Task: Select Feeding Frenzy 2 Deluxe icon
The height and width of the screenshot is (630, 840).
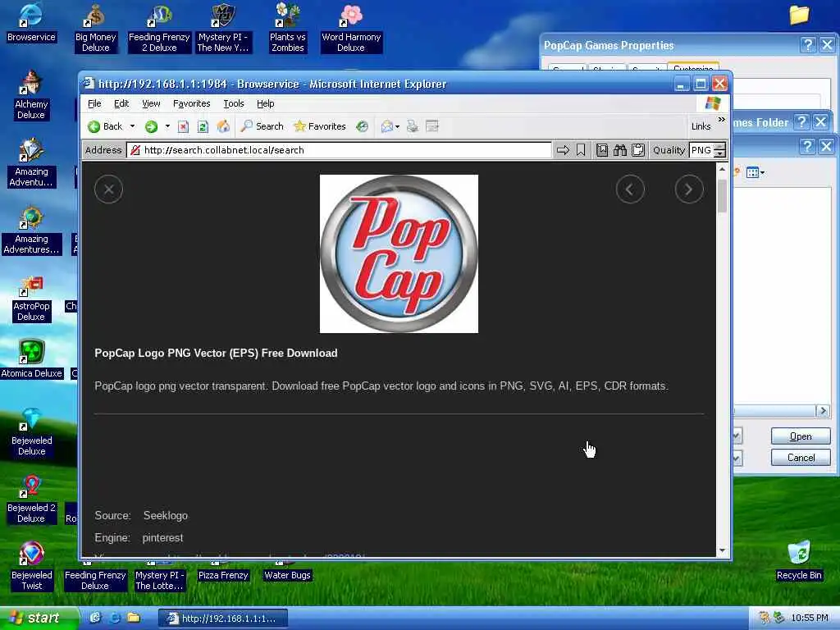Action: (159, 28)
